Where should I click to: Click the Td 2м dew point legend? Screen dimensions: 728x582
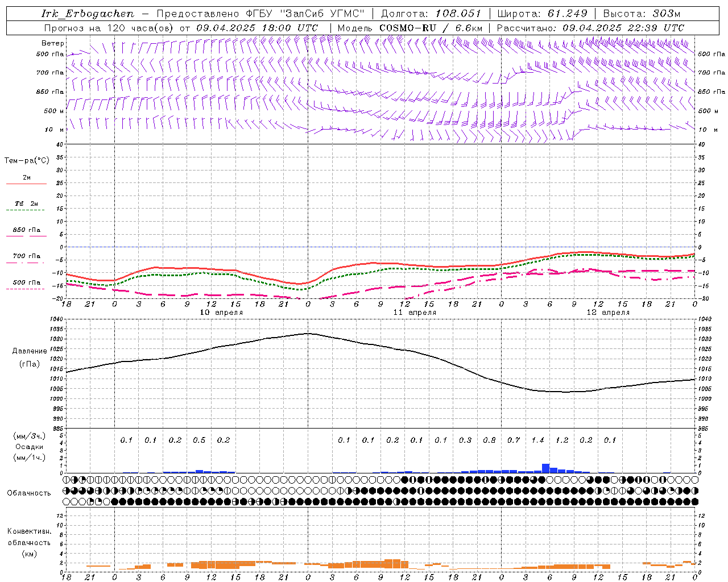coord(26,203)
